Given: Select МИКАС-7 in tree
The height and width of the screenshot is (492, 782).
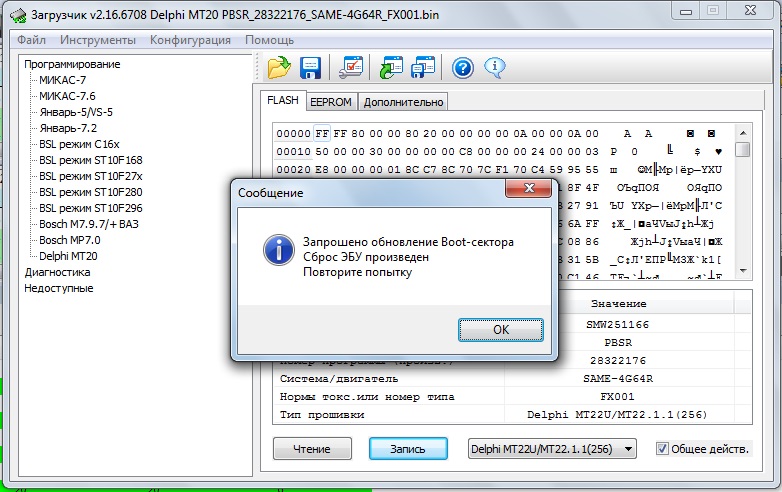Looking at the screenshot, I should click(x=63, y=80).
